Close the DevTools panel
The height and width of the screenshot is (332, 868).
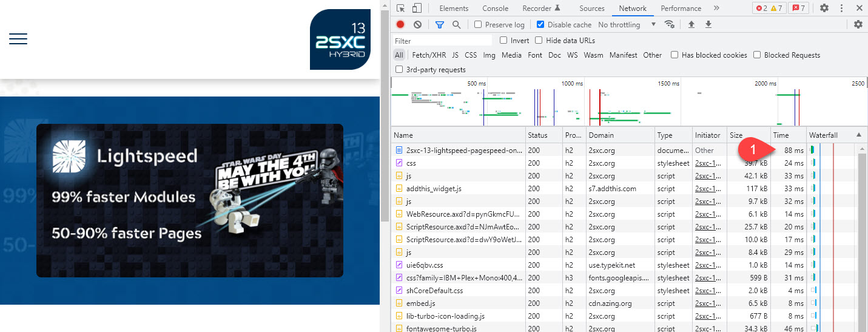point(858,8)
